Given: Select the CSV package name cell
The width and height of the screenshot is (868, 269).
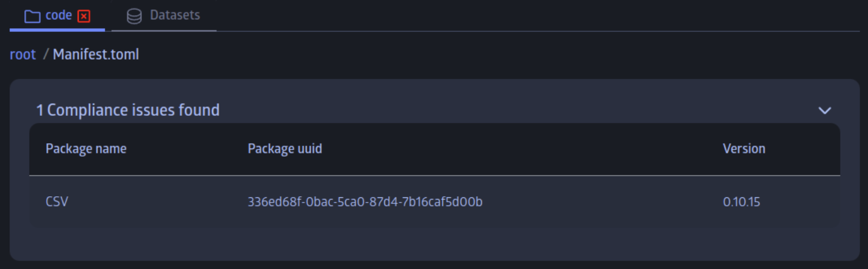Looking at the screenshot, I should [x=57, y=202].
